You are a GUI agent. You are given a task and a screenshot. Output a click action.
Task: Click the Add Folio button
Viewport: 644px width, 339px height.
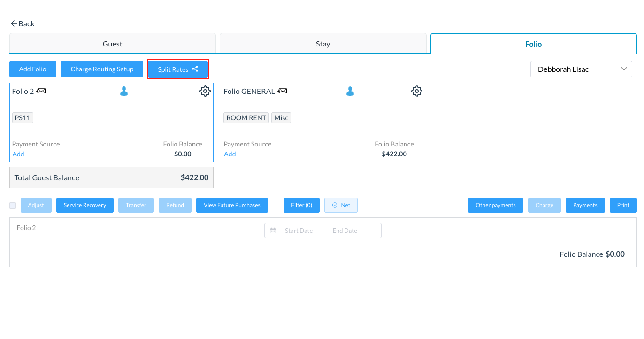32,69
